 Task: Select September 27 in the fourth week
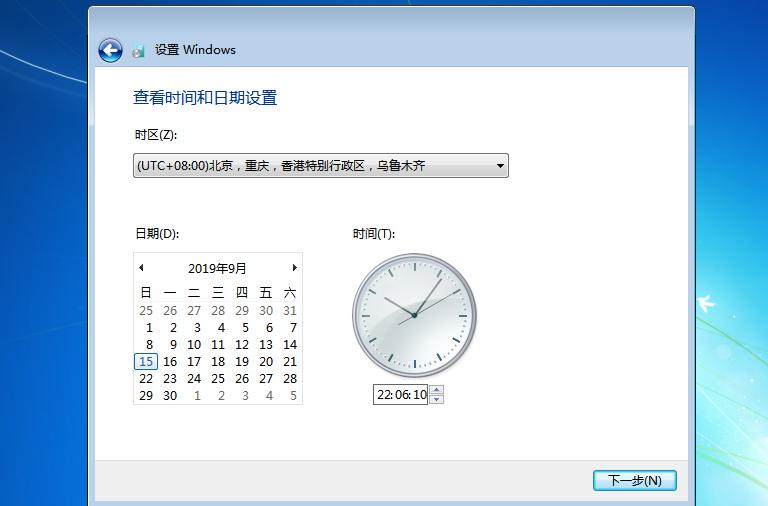click(266, 379)
